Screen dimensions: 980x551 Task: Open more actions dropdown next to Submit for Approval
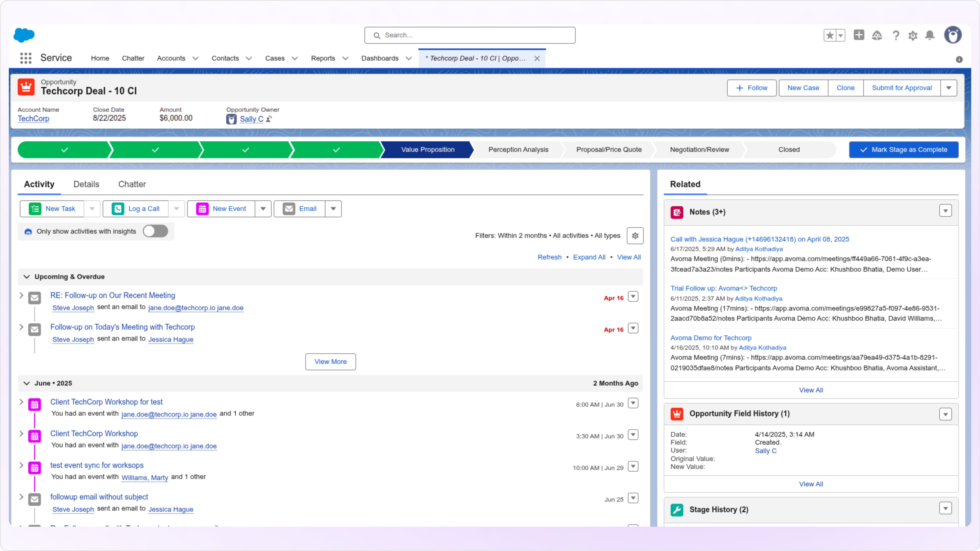949,88
